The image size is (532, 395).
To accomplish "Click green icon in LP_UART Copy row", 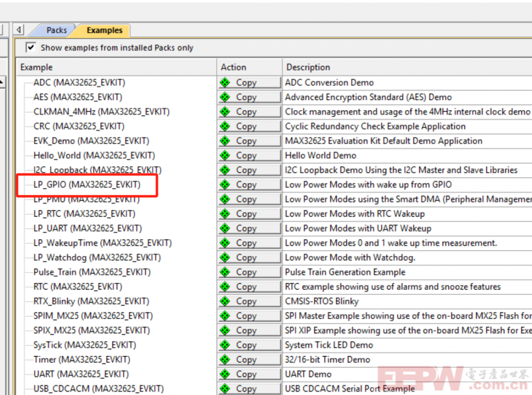I will (225, 228).
